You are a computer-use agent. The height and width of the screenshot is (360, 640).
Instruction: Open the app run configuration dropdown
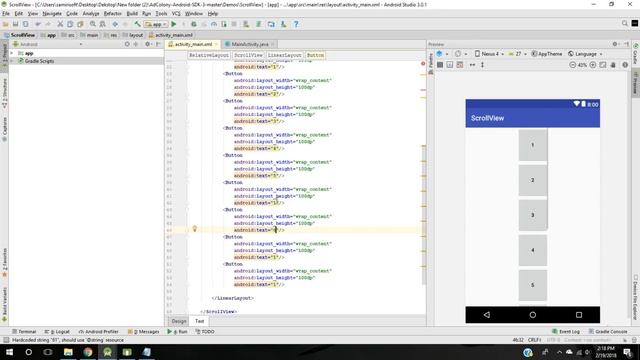156,24
